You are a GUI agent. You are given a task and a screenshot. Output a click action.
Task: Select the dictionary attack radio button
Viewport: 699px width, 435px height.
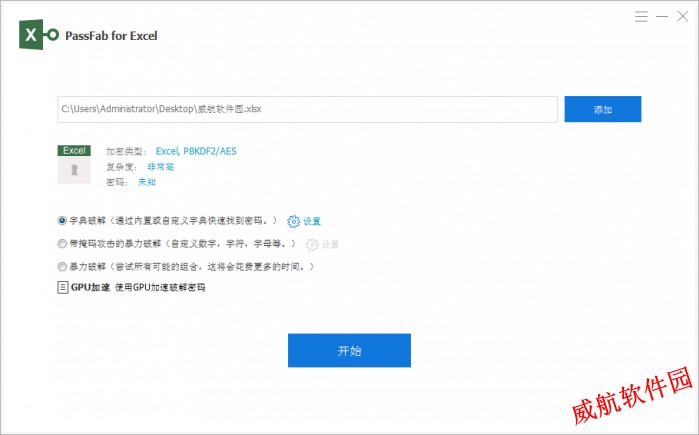[62, 220]
